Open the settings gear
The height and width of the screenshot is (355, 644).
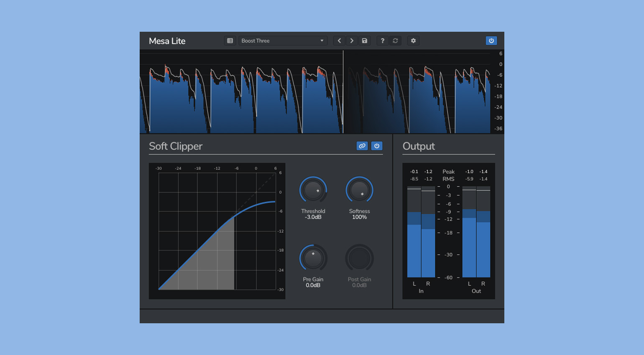(413, 41)
